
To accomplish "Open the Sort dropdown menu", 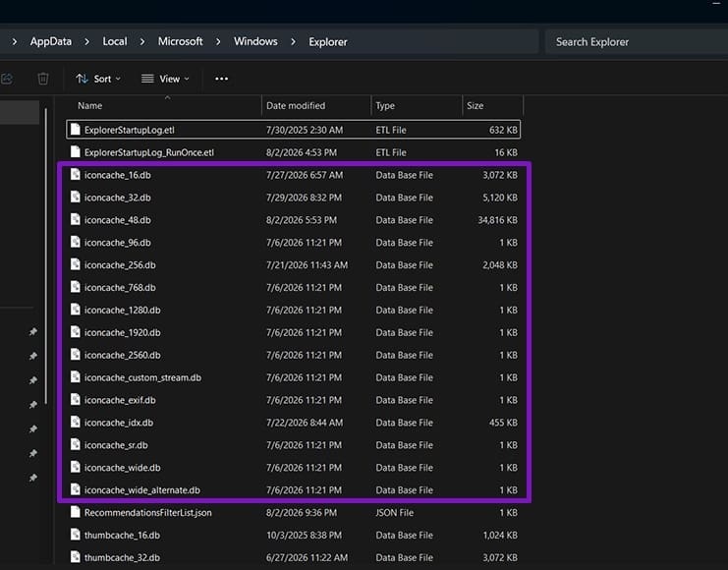I will click(98, 79).
